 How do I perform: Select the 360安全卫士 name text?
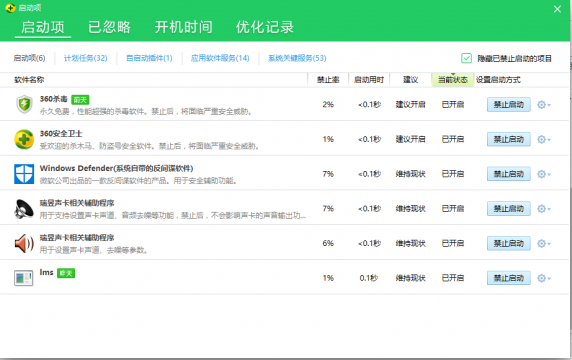click(x=61, y=133)
